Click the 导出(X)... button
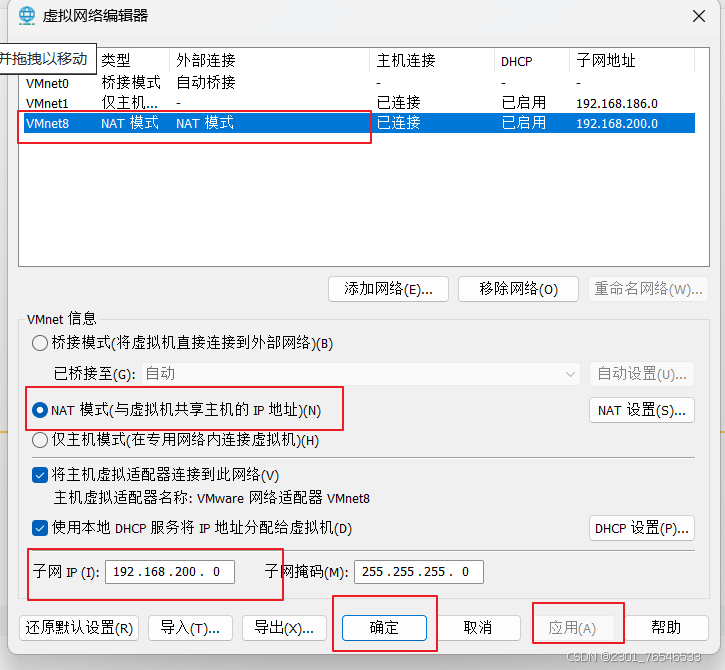Image resolution: width=725 pixels, height=670 pixels. pyautogui.click(x=284, y=628)
